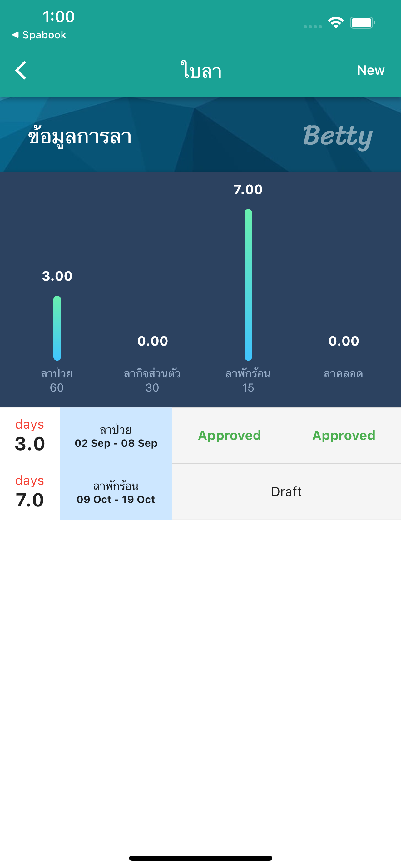This screenshot has width=401, height=868.
Task: Tap the battery status icon
Action: click(x=362, y=23)
